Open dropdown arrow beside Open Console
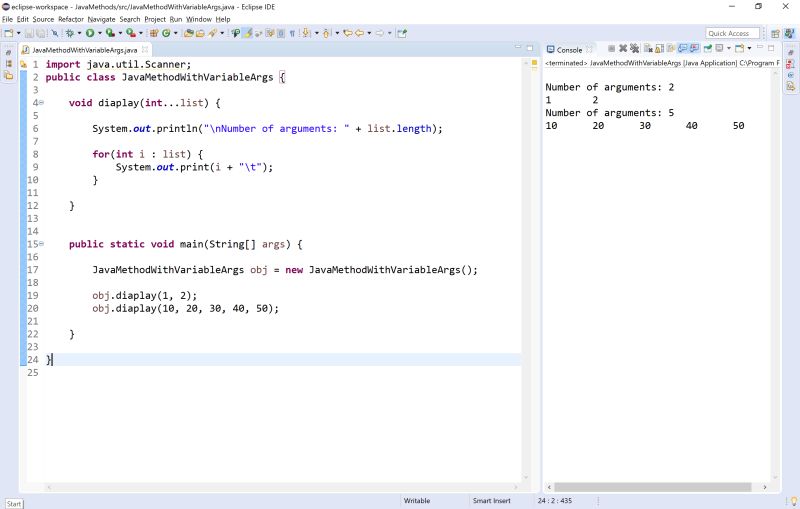 pos(749,48)
